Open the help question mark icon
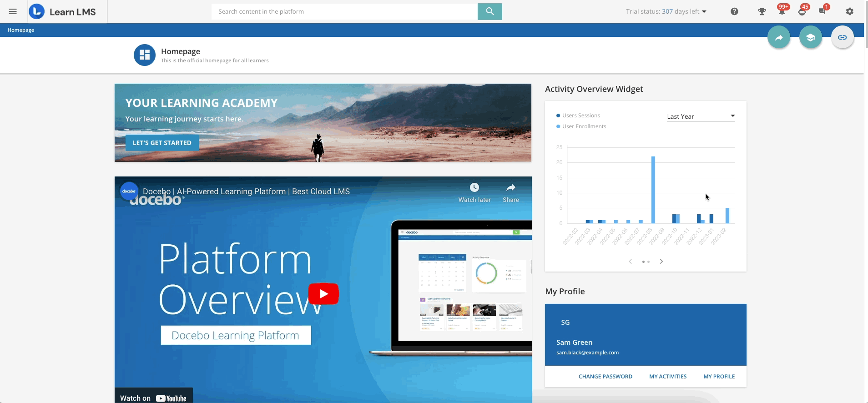Viewport: 868px width, 403px height. point(734,11)
